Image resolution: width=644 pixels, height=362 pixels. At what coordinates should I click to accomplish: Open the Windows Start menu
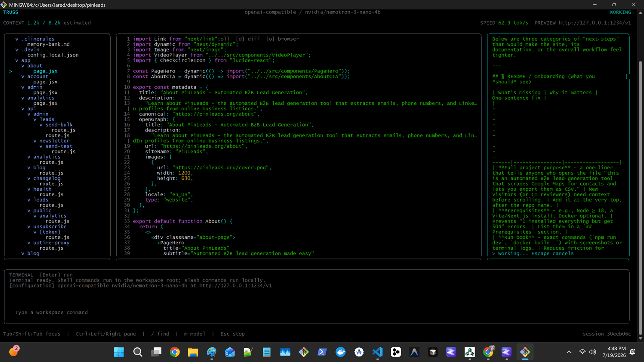pyautogui.click(x=119, y=352)
